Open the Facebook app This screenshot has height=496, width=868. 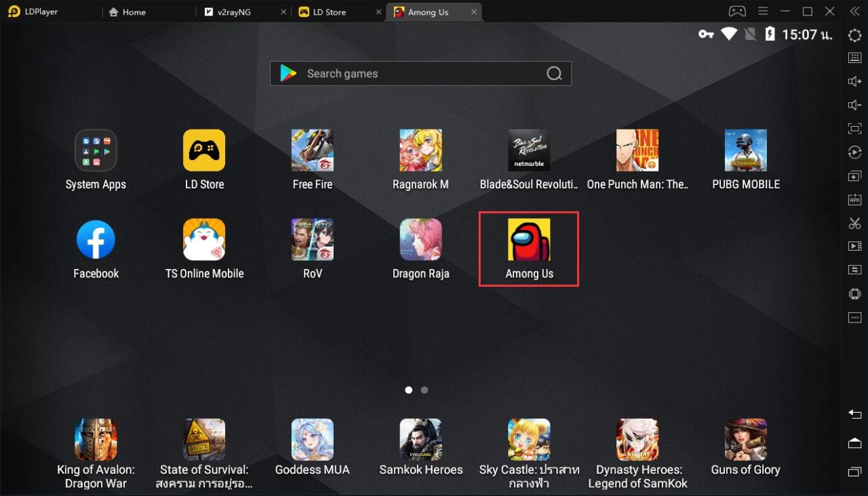point(96,241)
